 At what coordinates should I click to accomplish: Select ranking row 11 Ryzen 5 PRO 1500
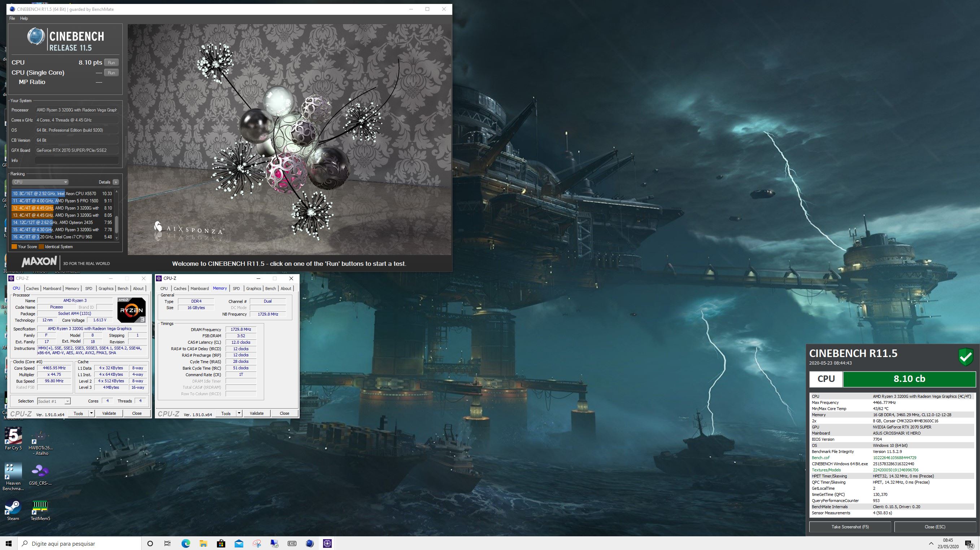click(x=62, y=201)
